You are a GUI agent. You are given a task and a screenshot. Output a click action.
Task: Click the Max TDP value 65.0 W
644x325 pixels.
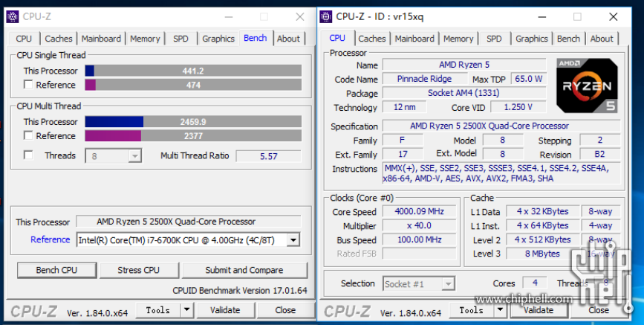(529, 79)
